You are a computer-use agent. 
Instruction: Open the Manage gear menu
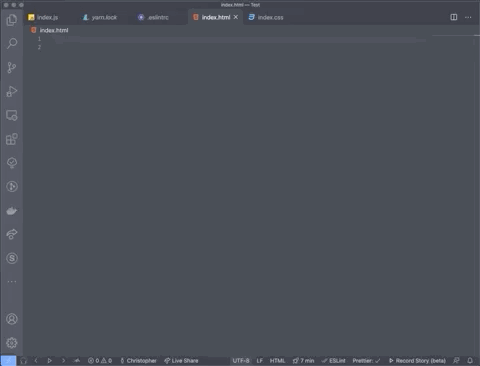click(x=12, y=343)
